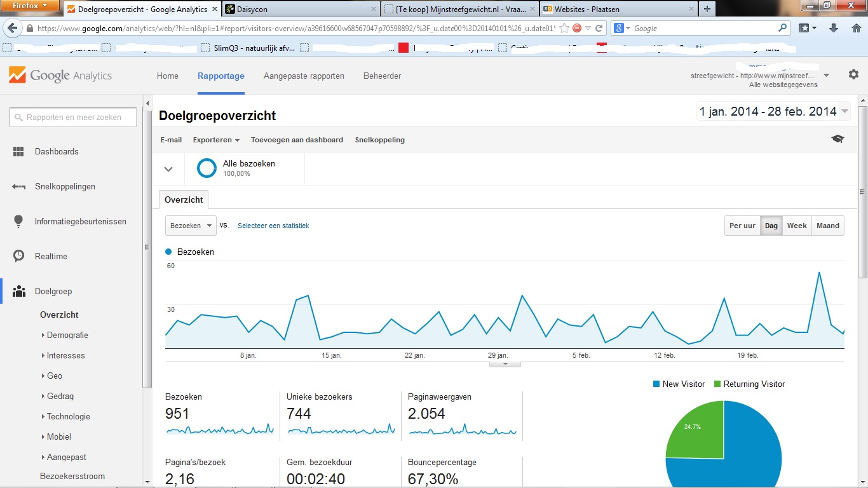Open the settings gear icon
The image size is (868, 488).
tap(853, 74)
